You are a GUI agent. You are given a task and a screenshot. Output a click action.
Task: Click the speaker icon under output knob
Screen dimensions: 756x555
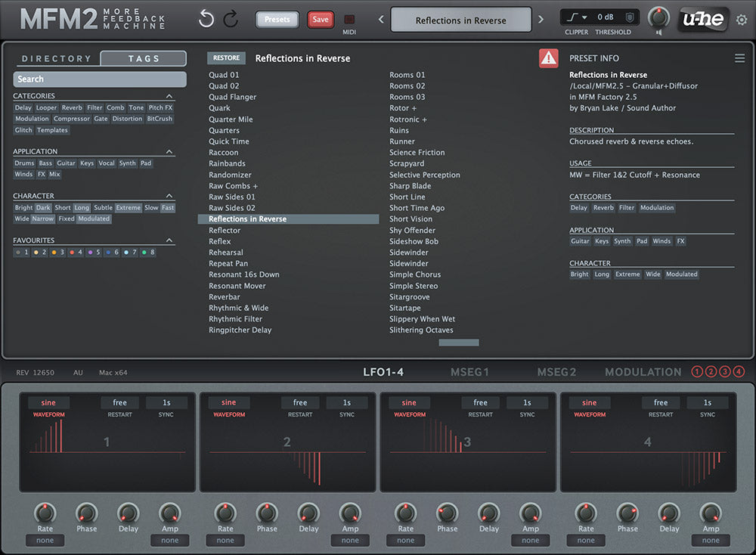tap(658, 33)
